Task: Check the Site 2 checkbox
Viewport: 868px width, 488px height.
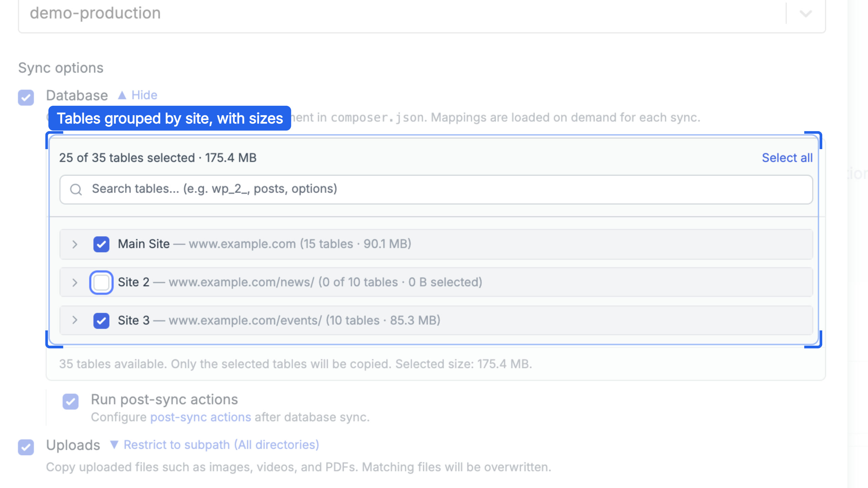Action: (101, 282)
